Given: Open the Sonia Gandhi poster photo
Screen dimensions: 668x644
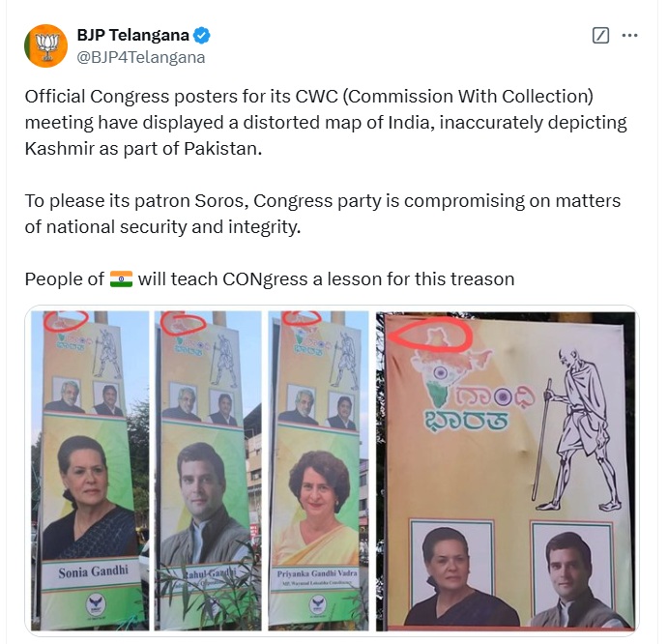Looking at the screenshot, I should point(90,471).
